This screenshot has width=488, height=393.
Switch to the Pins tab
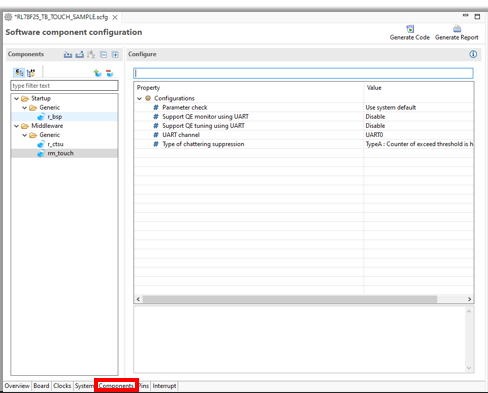[x=144, y=386]
